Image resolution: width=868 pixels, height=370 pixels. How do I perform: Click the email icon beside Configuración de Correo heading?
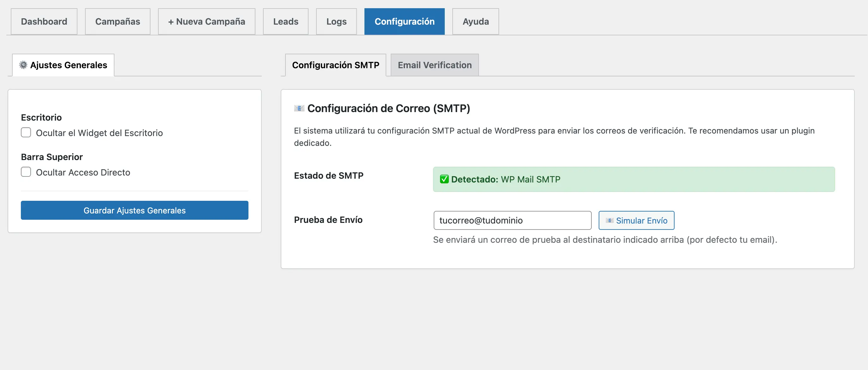(299, 108)
